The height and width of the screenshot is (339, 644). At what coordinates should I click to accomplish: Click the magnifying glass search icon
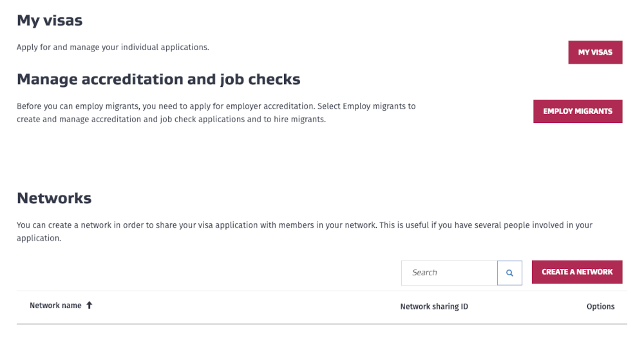[x=509, y=273]
